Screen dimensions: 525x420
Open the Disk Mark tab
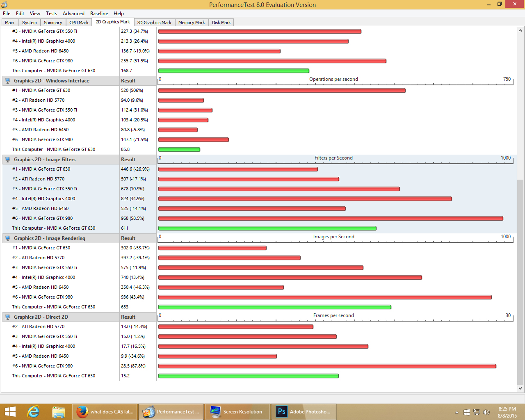pos(221,23)
